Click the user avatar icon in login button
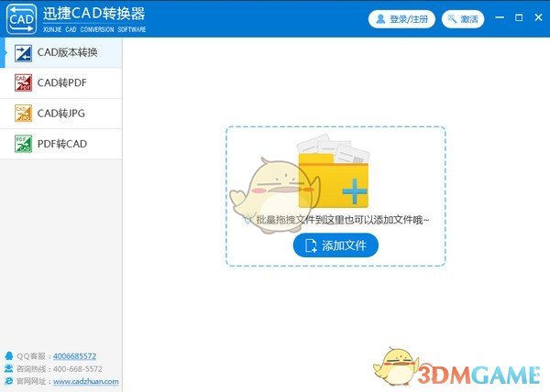 tap(380, 19)
